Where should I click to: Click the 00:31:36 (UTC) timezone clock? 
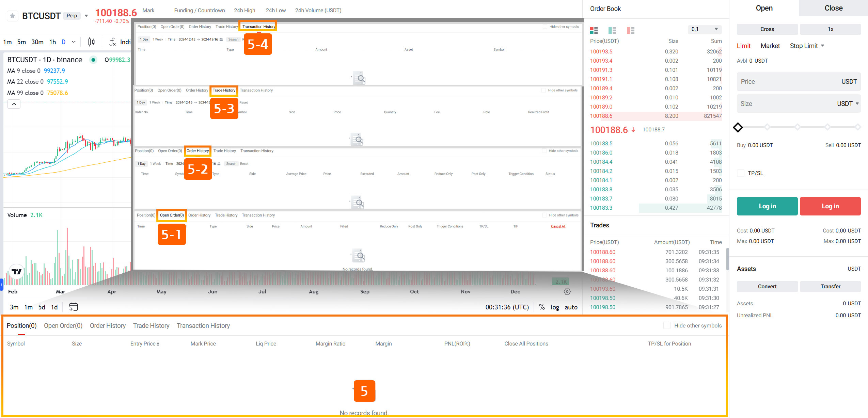[507, 307]
